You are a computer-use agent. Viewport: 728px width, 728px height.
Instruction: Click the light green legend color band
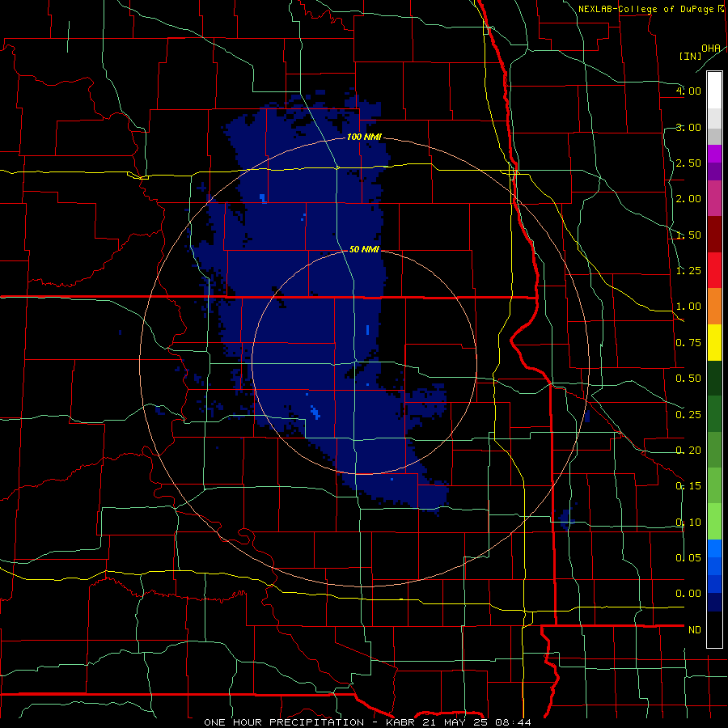(714, 522)
